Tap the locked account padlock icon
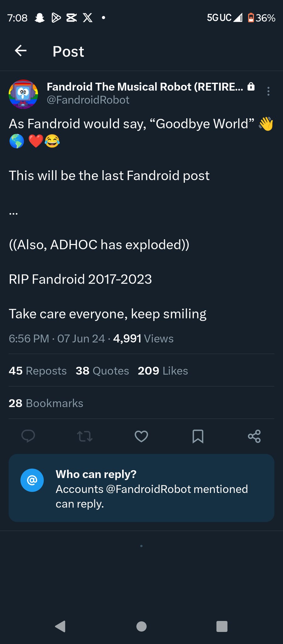The image size is (283, 644). click(x=251, y=86)
